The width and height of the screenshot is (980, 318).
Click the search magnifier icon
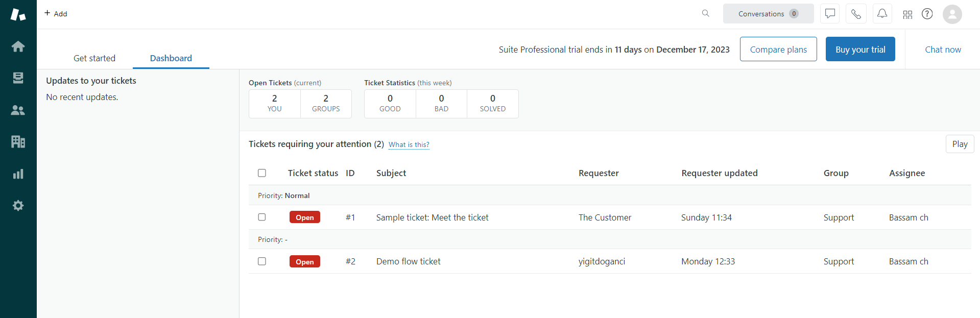705,14
